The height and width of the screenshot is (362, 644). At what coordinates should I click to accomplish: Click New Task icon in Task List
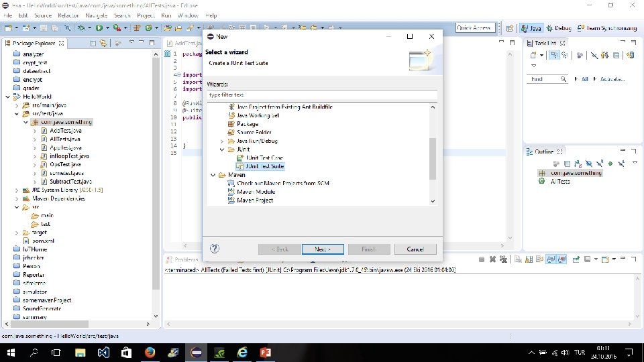tap(533, 55)
